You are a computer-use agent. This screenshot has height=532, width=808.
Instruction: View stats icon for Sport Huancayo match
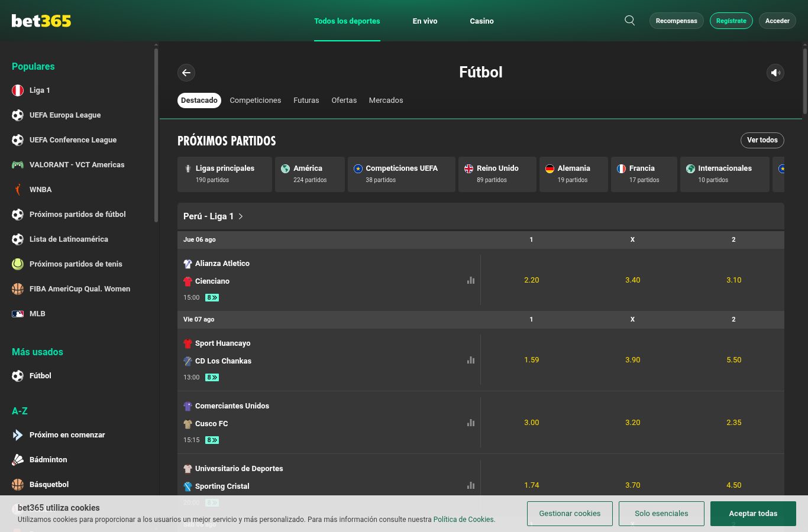[x=471, y=360]
